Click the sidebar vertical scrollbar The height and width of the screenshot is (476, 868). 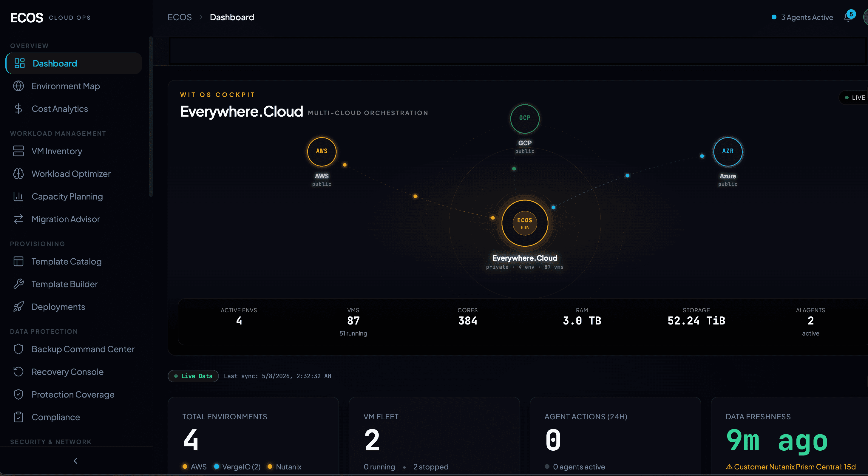pos(151,116)
